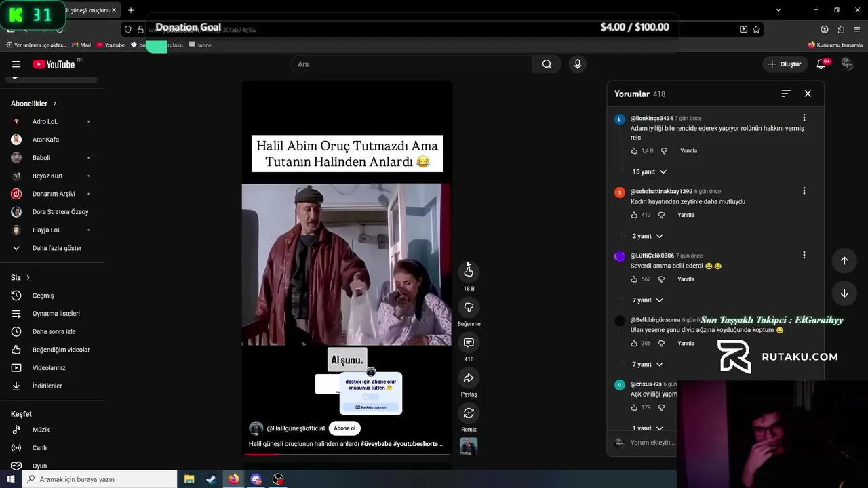868x488 pixels.
Task: Subscribe with the Abone ol button
Action: tap(344, 428)
